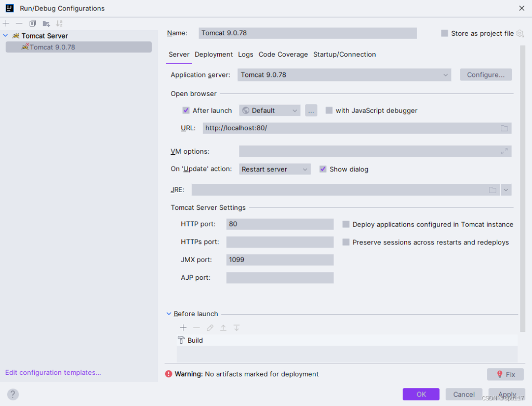Add a Before launch task
532x406 pixels.
pyautogui.click(x=183, y=328)
